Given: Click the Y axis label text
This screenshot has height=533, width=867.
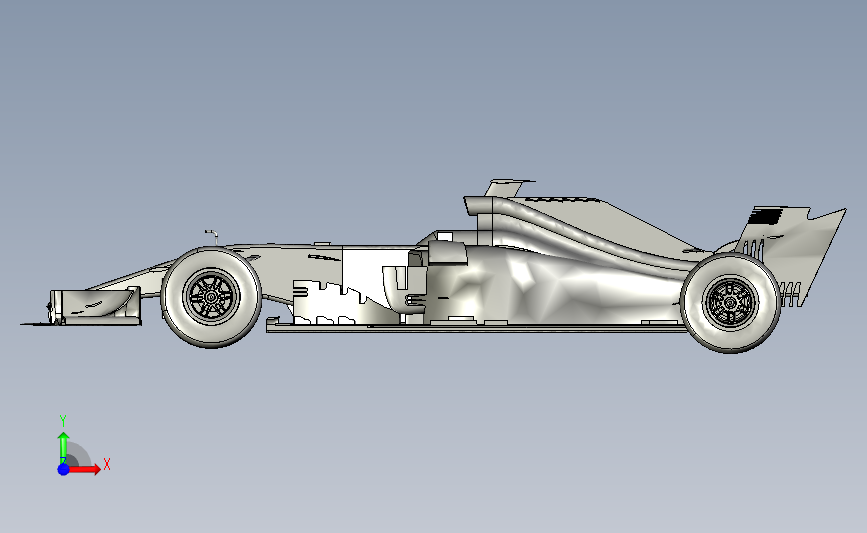Looking at the screenshot, I should click(63, 421).
